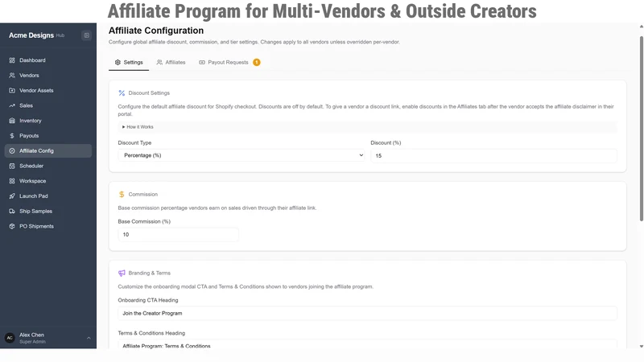The height and width of the screenshot is (362, 644).
Task: Open Workspace from the sidebar
Action: 48,181
